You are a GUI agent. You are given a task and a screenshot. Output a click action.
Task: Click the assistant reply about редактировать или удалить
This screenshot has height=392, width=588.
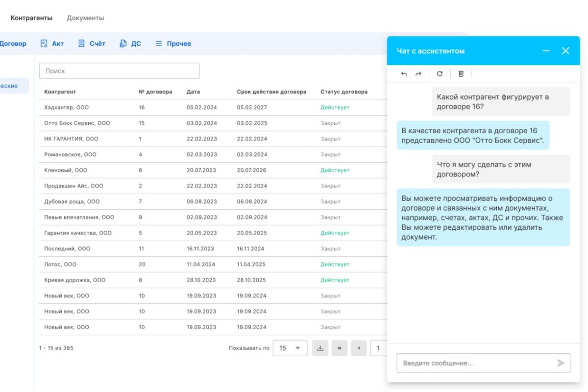coord(483,218)
